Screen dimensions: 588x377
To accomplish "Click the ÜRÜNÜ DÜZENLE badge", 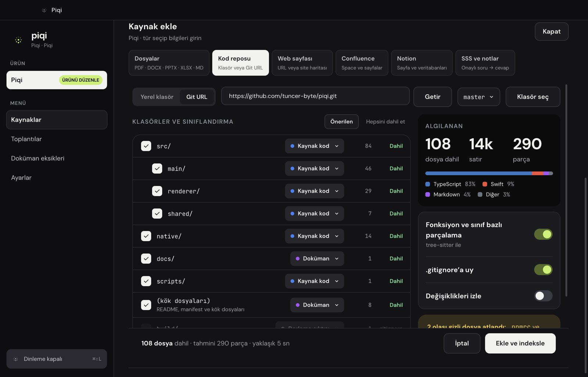I will [x=80, y=80].
